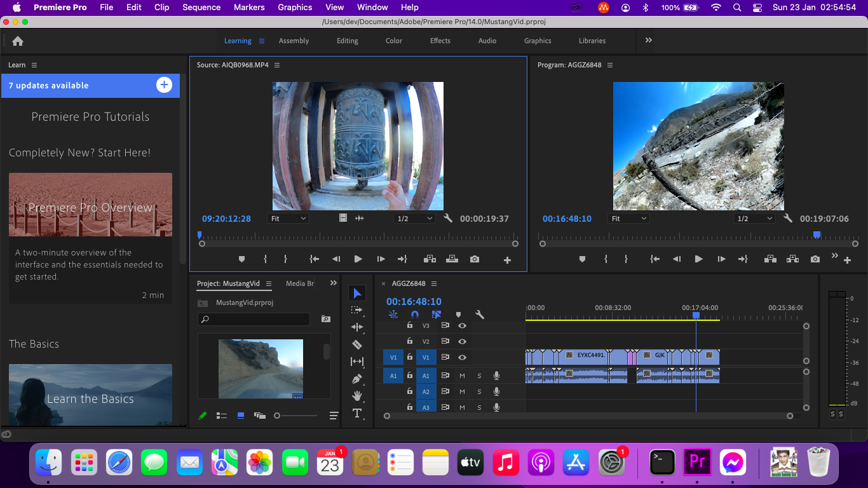Toggle V1 track output eye
The width and height of the screenshot is (868, 488).
(462, 357)
